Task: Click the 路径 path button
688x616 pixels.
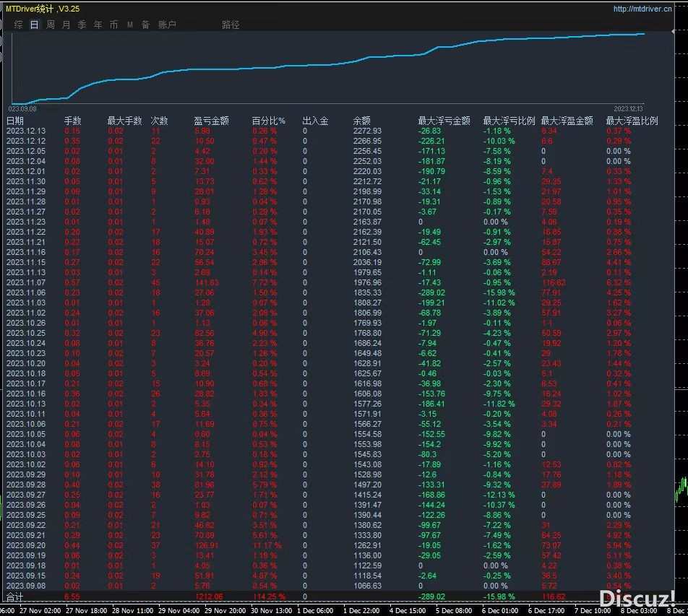Action: 231,25
